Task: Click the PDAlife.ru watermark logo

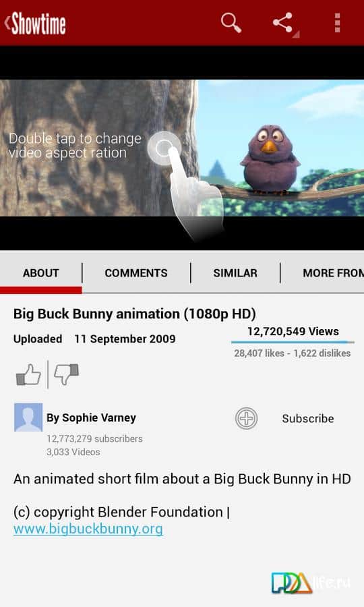Action: tap(311, 583)
